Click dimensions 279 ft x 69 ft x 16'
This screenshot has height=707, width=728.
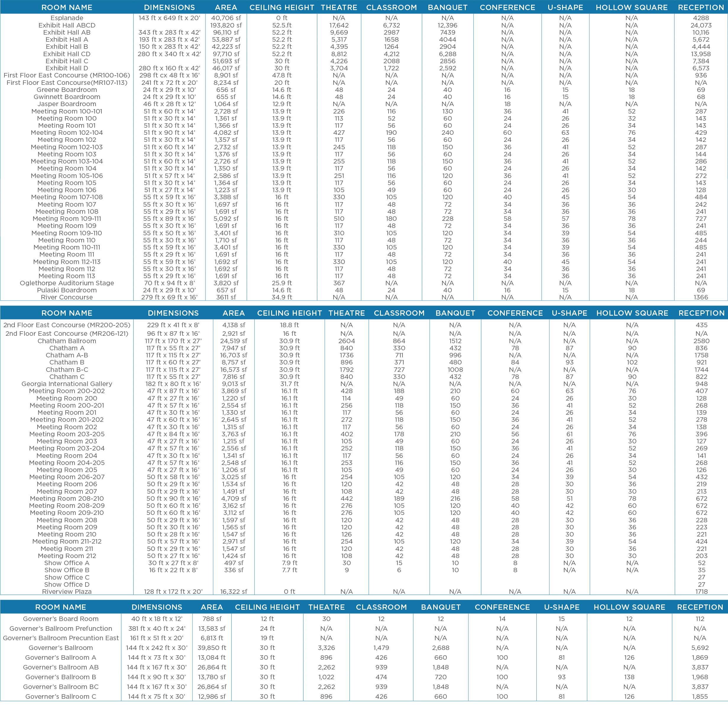169,297
